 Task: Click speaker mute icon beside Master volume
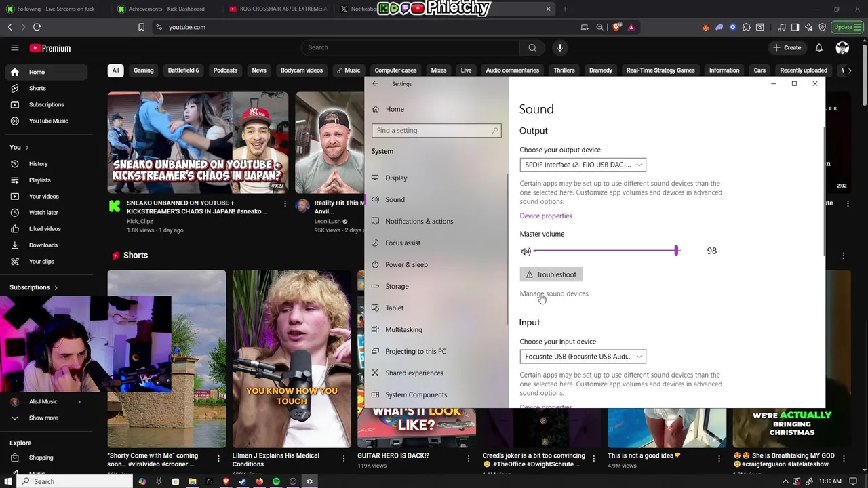tap(526, 251)
